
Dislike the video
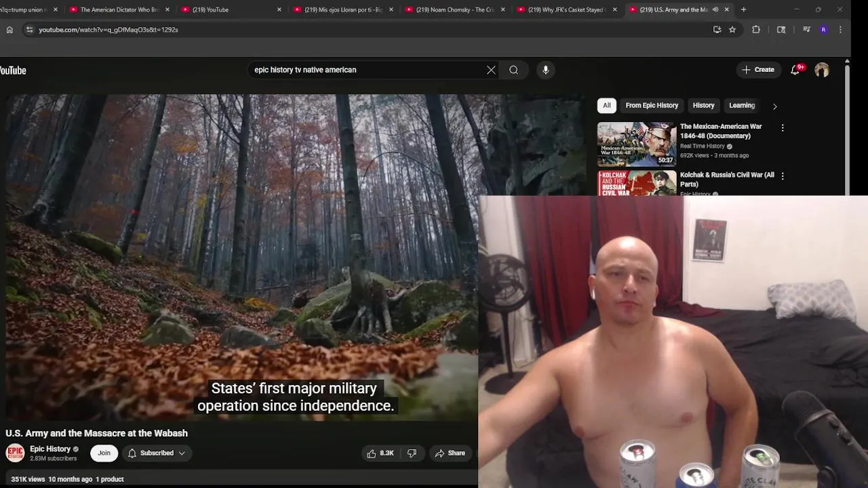coord(412,453)
